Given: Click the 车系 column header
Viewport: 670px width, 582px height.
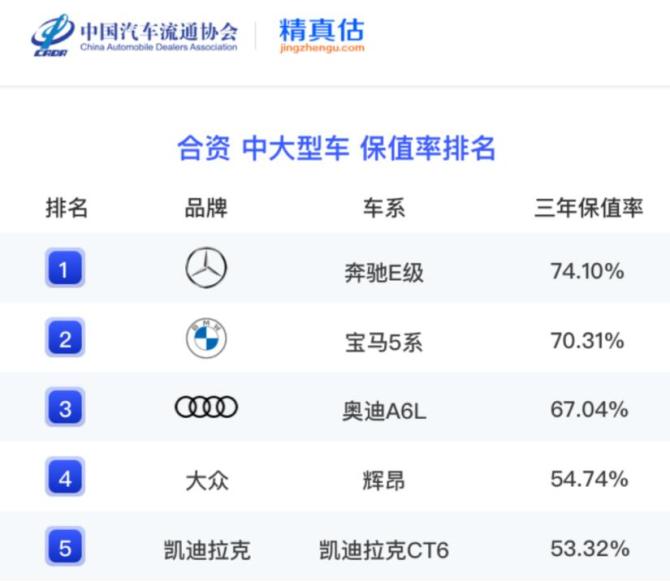Looking at the screenshot, I should (x=383, y=208).
